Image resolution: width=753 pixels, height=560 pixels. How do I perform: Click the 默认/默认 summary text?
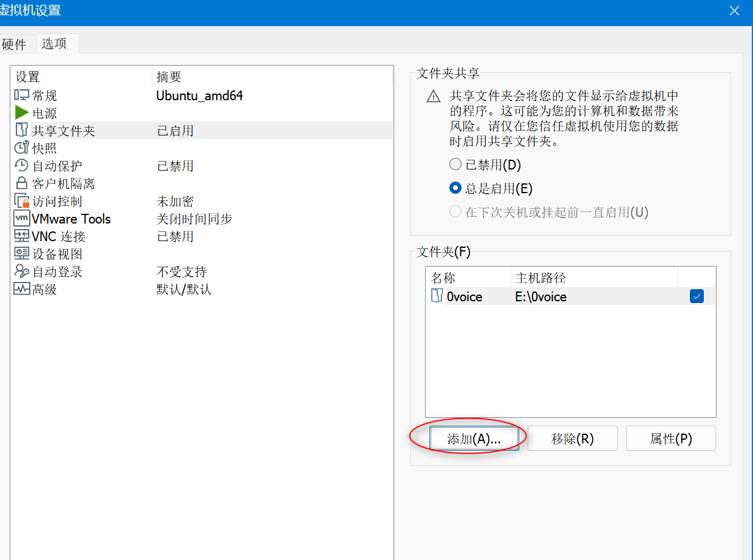[x=184, y=289]
